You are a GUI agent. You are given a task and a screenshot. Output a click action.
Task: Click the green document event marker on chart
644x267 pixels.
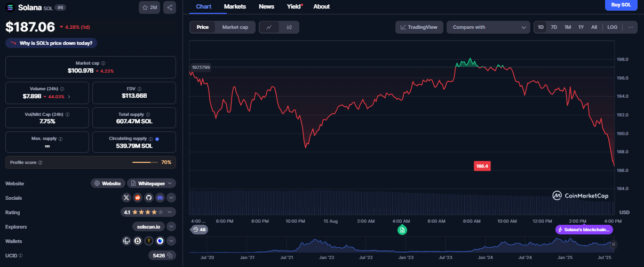tap(402, 230)
